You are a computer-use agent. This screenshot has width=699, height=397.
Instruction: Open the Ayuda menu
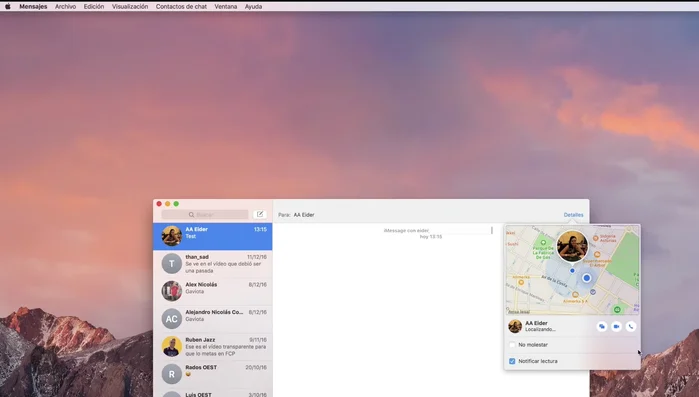253,7
